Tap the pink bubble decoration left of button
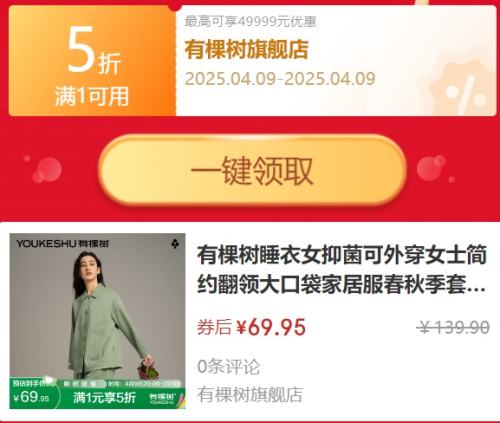The image size is (500, 423). pos(47,170)
